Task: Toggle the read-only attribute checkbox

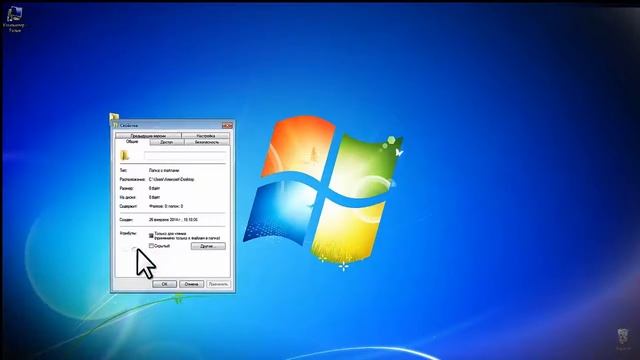Action: coord(151,236)
